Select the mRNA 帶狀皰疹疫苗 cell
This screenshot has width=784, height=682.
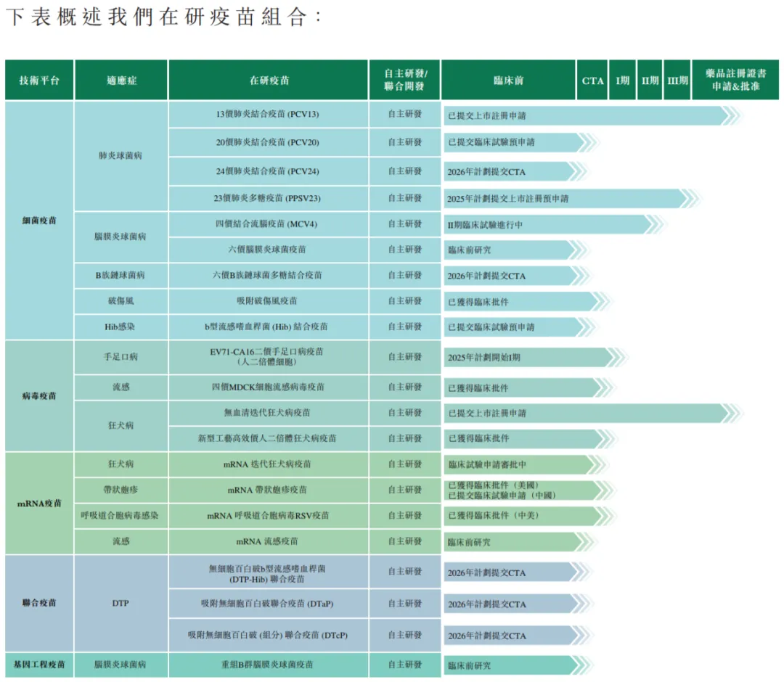267,490
